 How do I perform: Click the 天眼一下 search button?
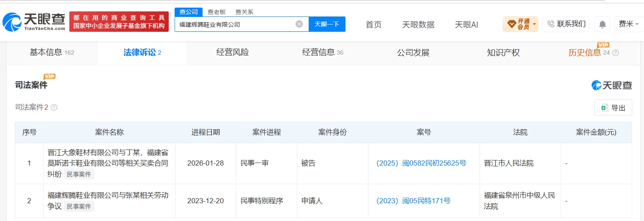pyautogui.click(x=327, y=24)
